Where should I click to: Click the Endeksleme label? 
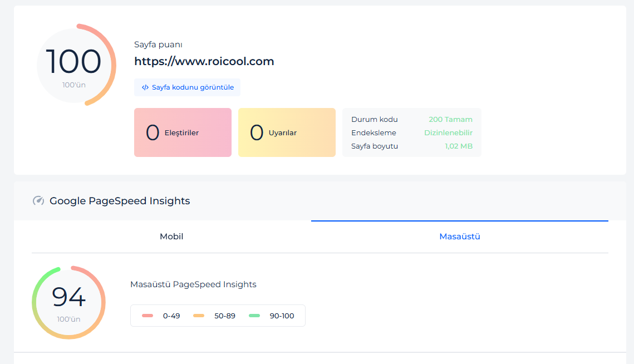373,132
